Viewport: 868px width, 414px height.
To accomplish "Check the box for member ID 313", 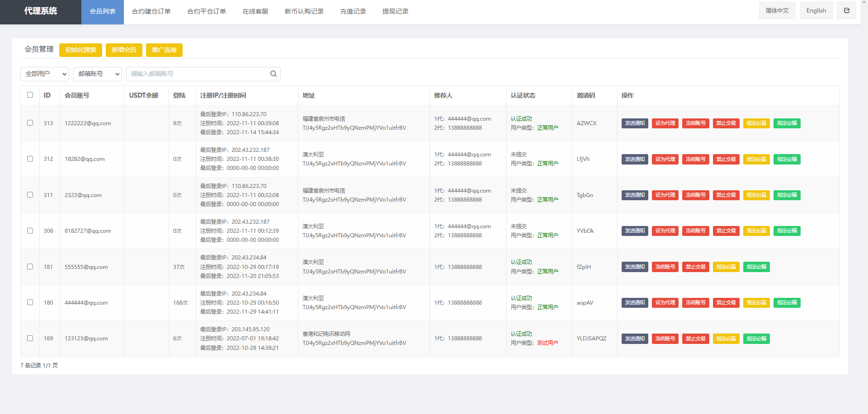I will [30, 123].
